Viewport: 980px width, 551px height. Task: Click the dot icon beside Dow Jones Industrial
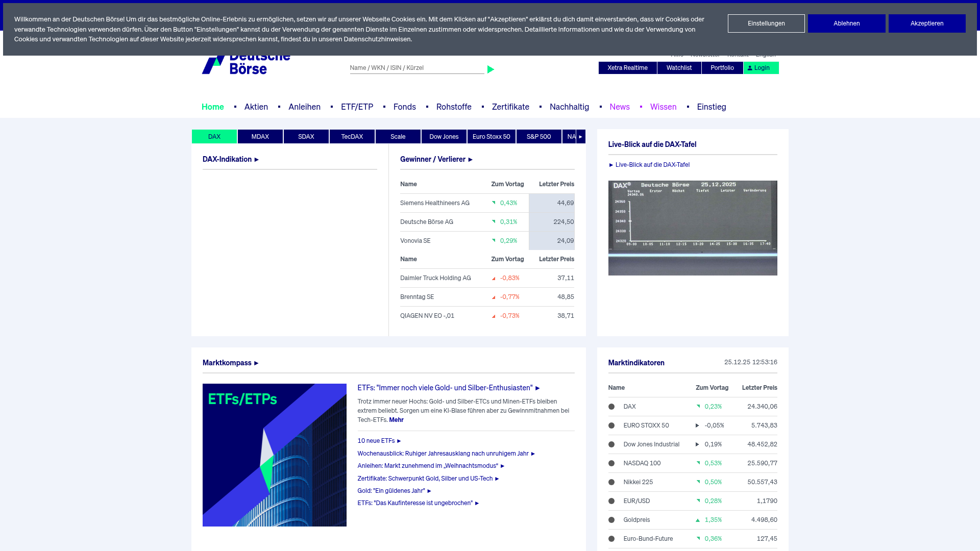click(611, 444)
